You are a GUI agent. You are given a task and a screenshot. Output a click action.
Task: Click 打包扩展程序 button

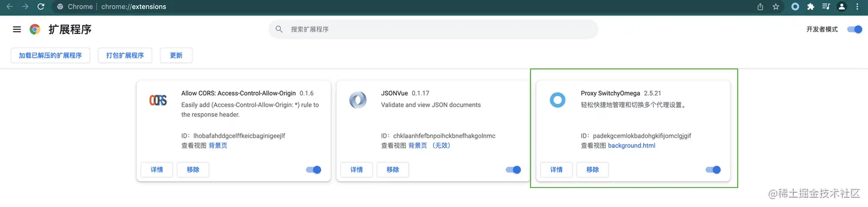tap(125, 56)
